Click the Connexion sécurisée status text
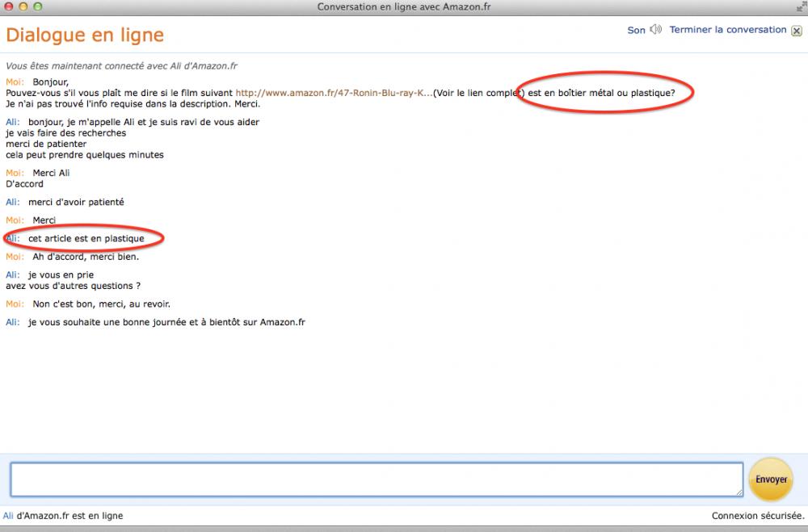Viewport: 808px width, 532px height. 758,516
